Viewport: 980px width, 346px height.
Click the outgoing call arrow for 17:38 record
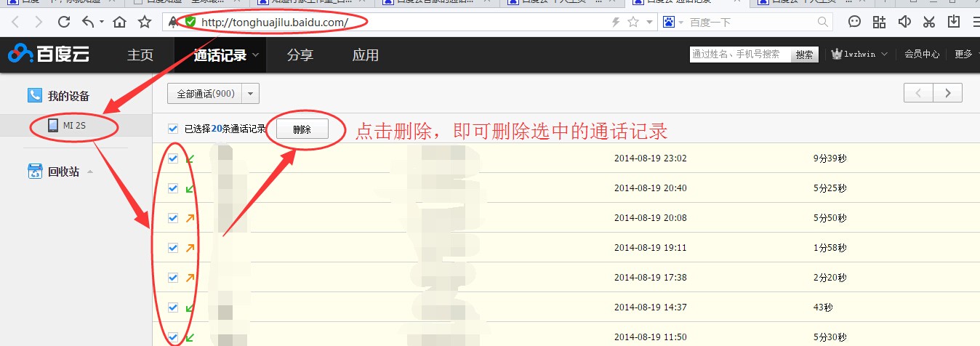click(x=190, y=278)
